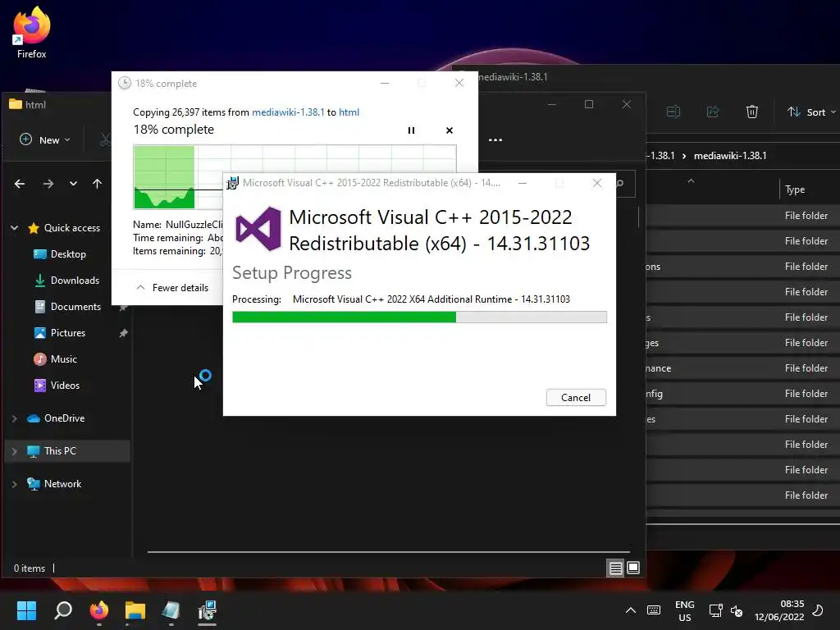840x630 pixels.
Task: Unpin Pictures from Quick access
Action: (x=123, y=333)
